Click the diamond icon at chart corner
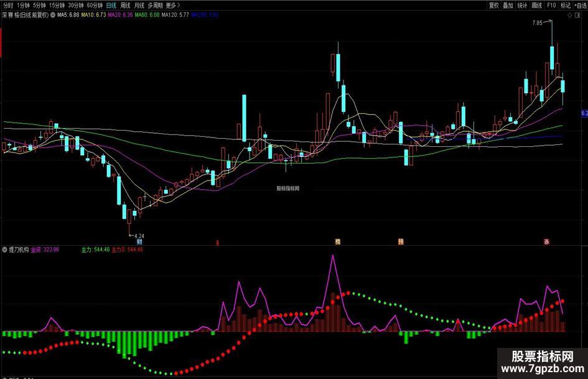Image resolution: width=588 pixels, height=379 pixels. click(570, 15)
